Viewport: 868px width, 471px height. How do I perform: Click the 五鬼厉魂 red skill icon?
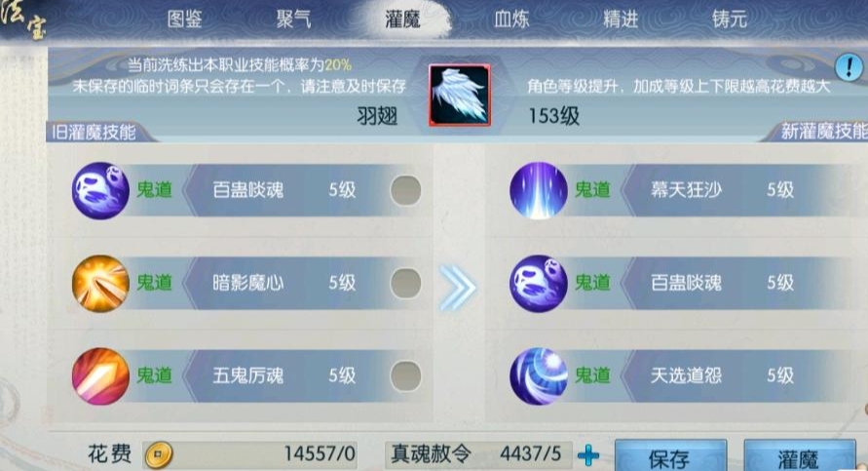[x=100, y=376]
